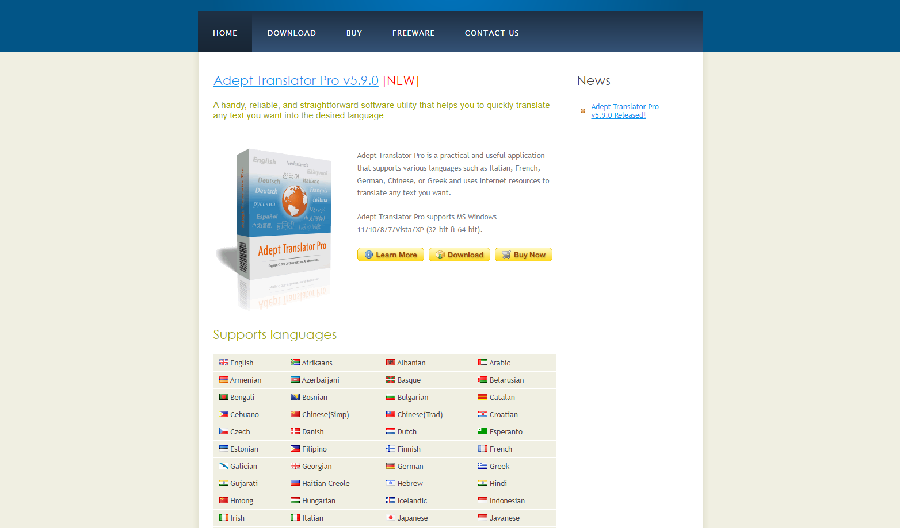
Task: Open the Buy page from navigation
Action: [354, 33]
